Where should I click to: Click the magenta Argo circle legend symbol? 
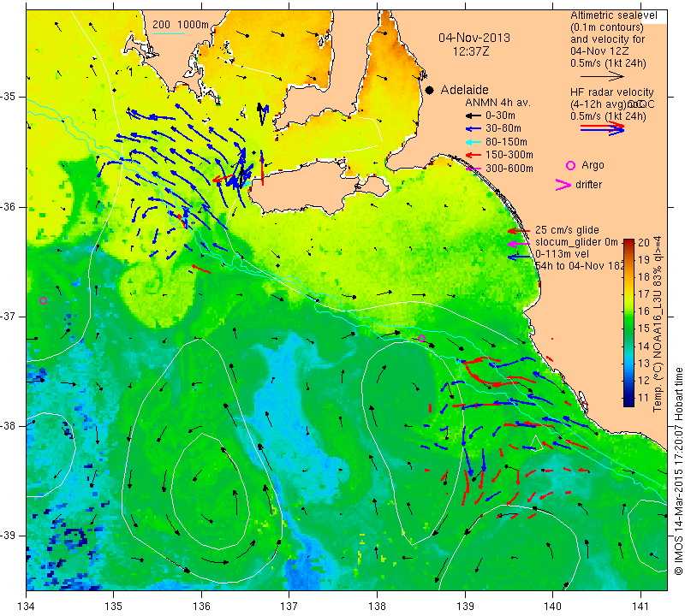click(570, 165)
